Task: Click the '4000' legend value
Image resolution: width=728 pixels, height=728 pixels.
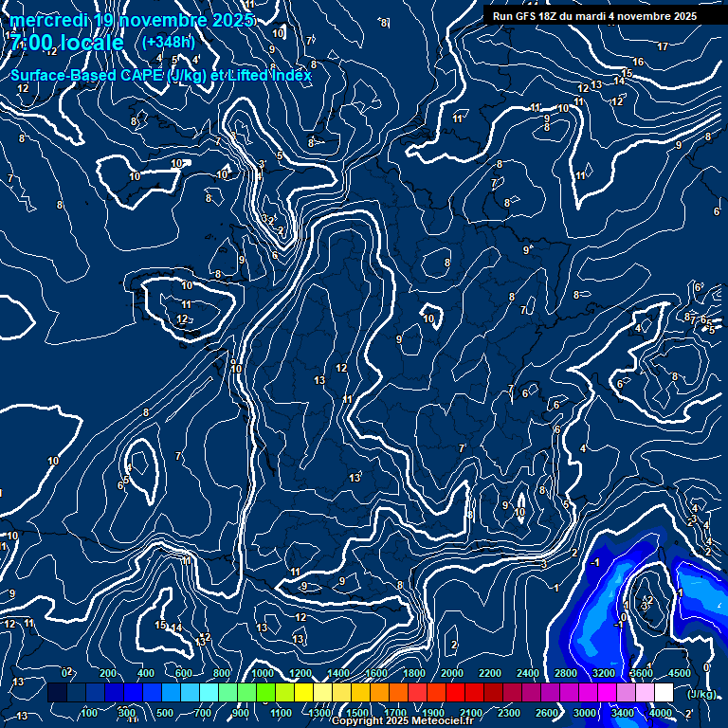Action: tap(661, 713)
